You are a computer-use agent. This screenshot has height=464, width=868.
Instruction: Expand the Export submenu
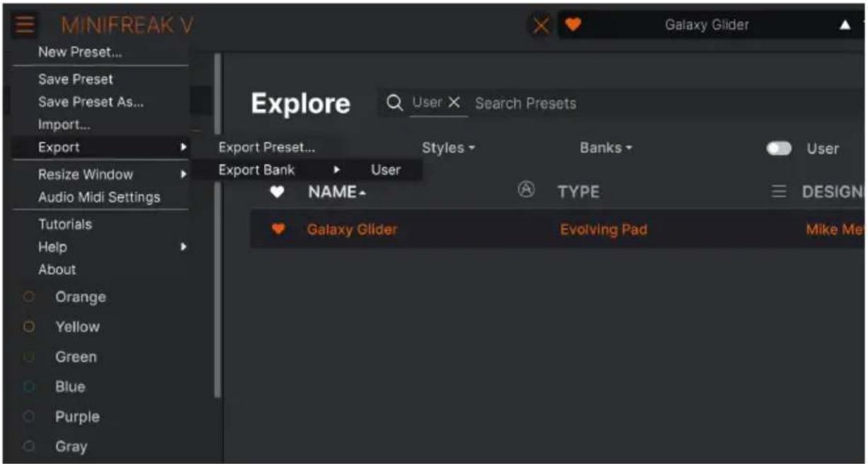101,147
